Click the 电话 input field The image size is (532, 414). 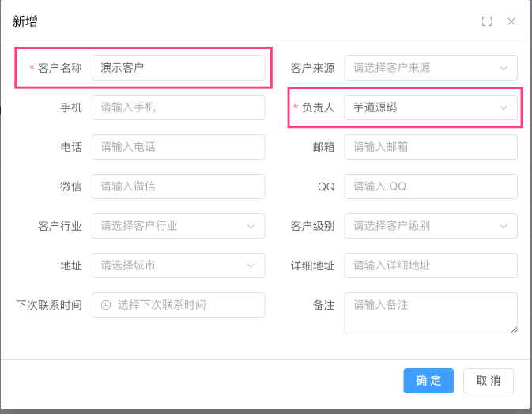pos(178,147)
